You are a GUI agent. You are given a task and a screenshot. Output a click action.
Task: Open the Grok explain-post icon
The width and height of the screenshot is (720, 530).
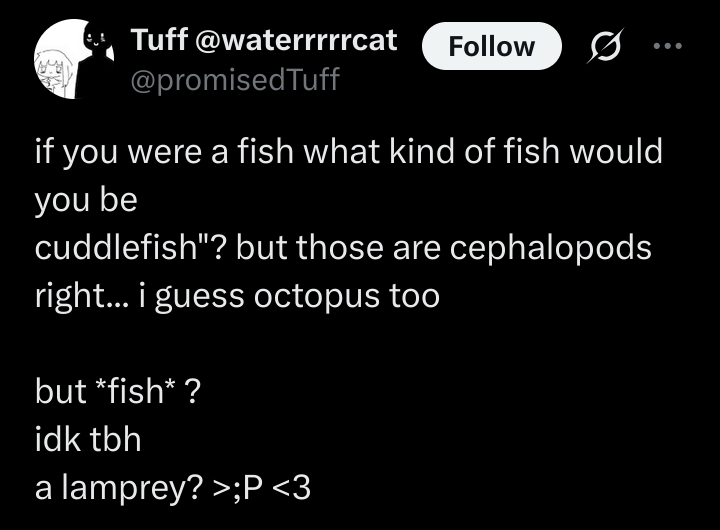[605, 45]
